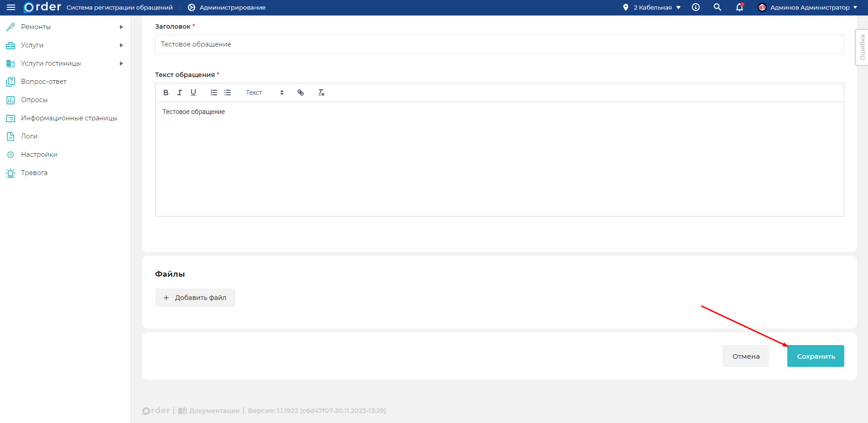Toggle italic formatting in the editor

180,93
